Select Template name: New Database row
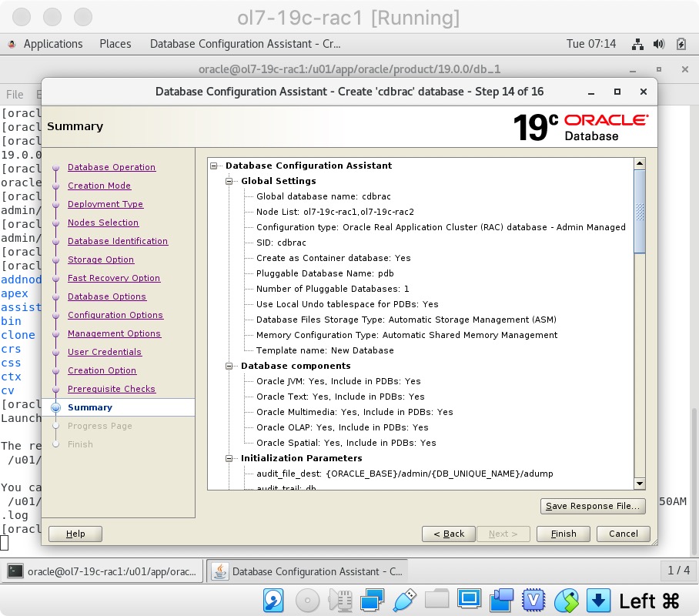 click(x=325, y=350)
